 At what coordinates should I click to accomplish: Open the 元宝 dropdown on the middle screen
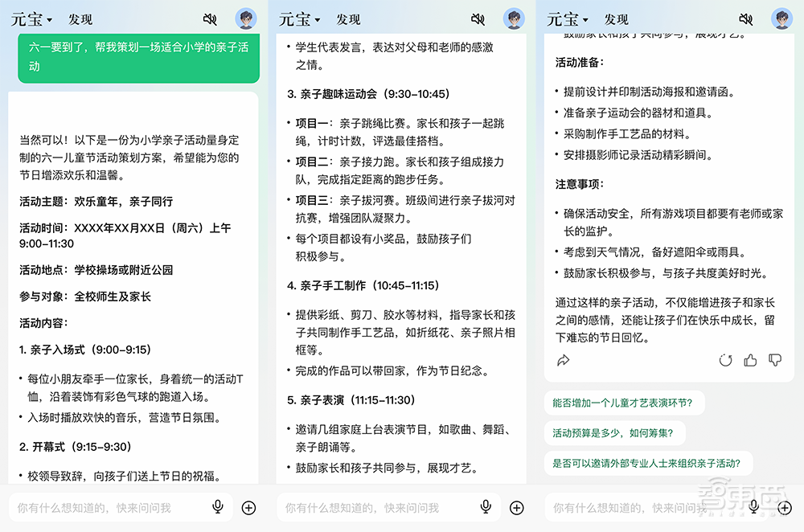click(297, 19)
